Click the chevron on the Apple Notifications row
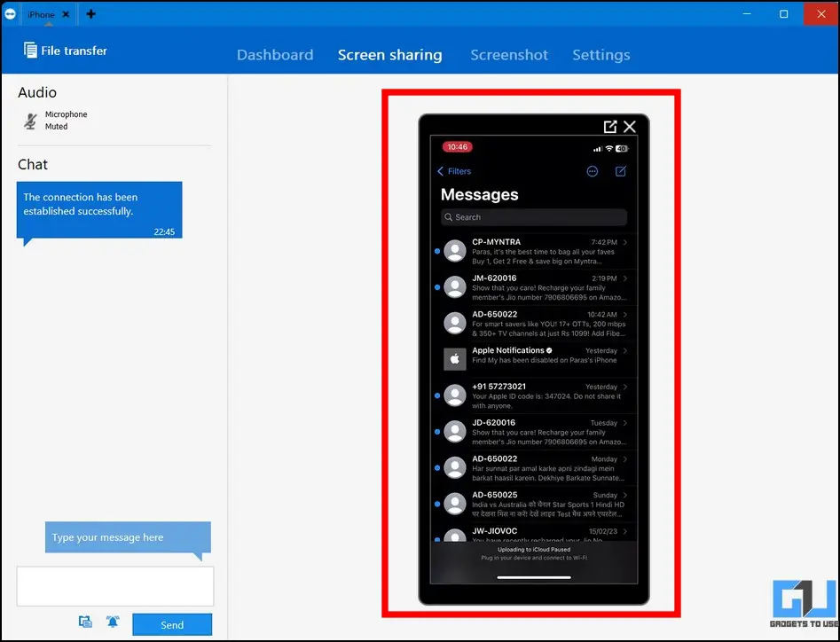 pos(625,351)
